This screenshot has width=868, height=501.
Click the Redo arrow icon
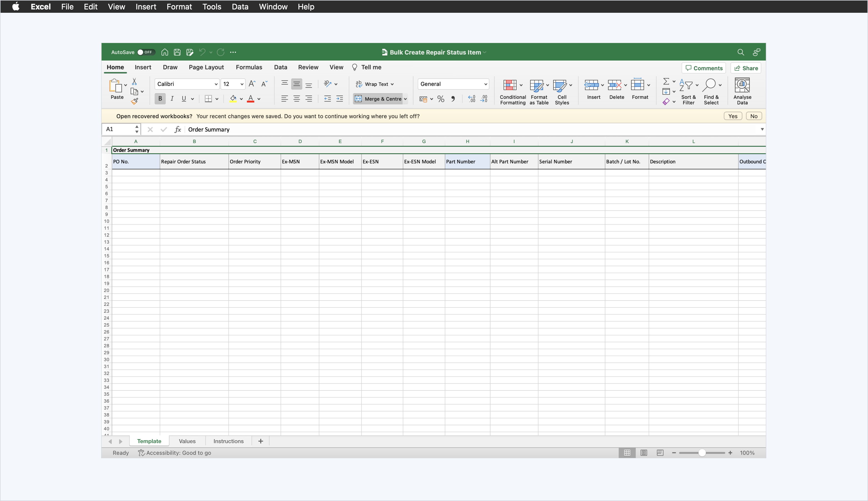click(221, 52)
